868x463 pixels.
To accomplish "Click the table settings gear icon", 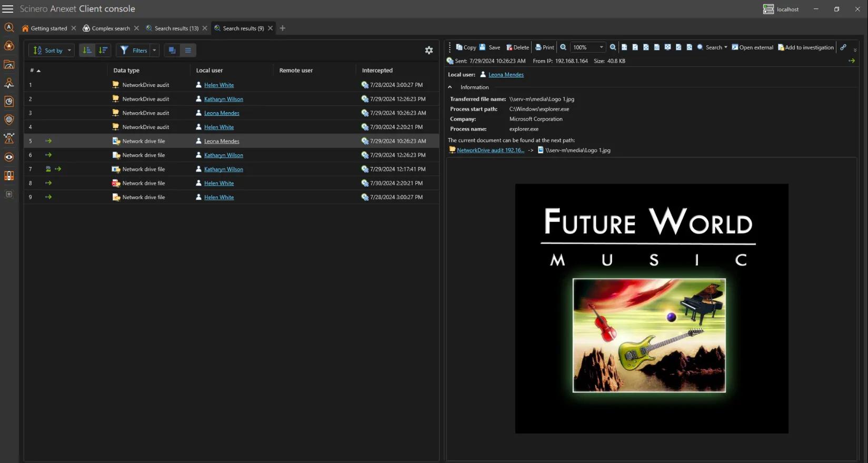I will 429,50.
